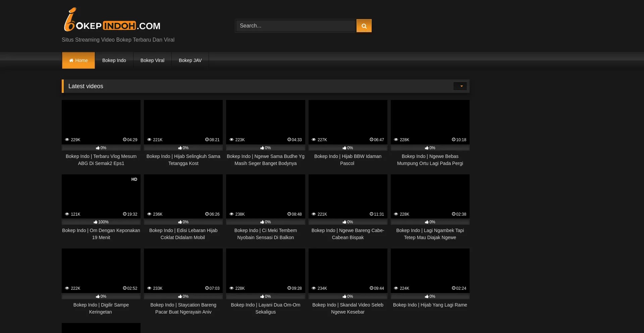The height and width of the screenshot is (333, 644).
Task: Open the Bokep Viral menu item
Action: click(152, 60)
